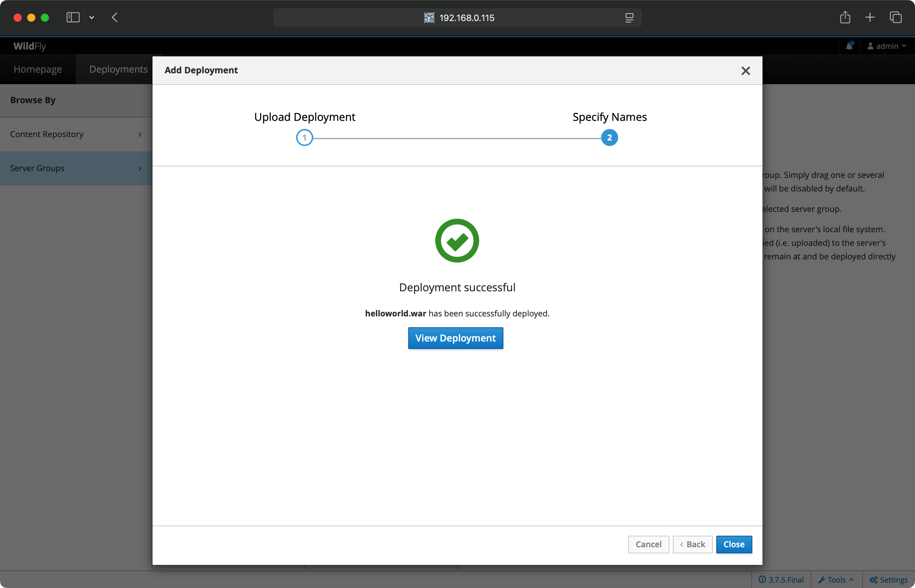This screenshot has width=915, height=588.
Task: Click the Upload Deployment step label
Action: coord(305,117)
